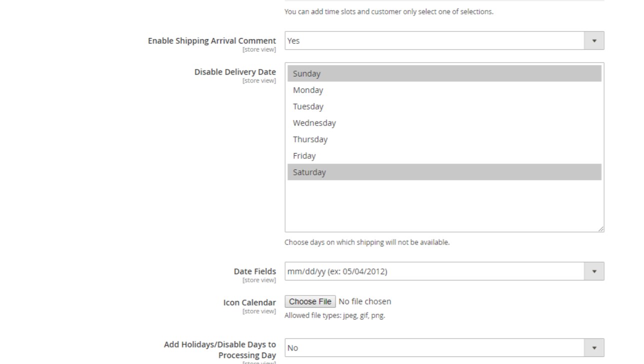
Task: Select Sunday in Disable Delivery Date list
Action: point(306,73)
